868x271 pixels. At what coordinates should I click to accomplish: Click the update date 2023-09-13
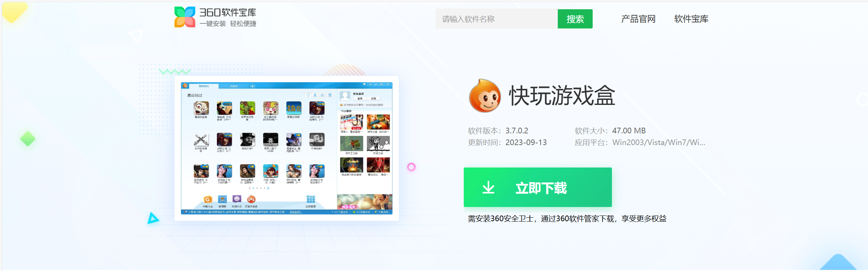point(526,142)
